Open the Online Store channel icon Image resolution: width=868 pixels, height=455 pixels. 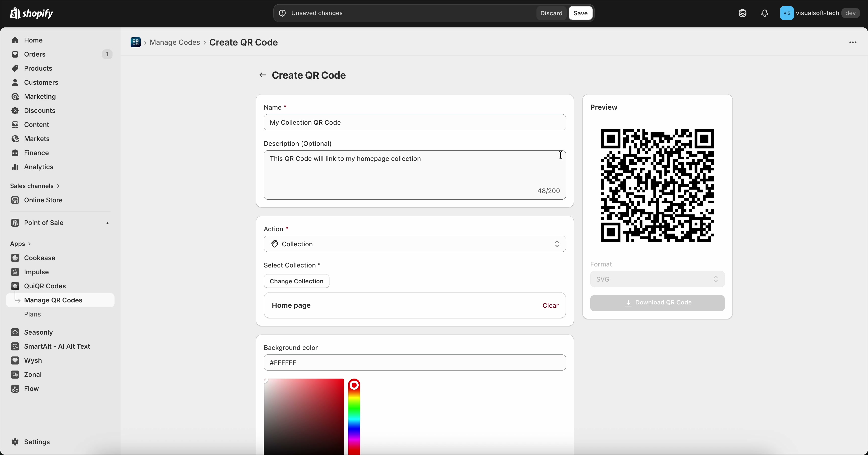pos(15,200)
